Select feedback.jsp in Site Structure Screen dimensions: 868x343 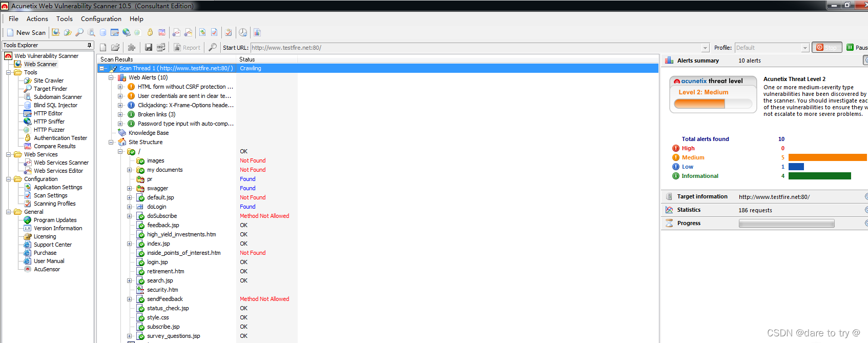click(163, 225)
